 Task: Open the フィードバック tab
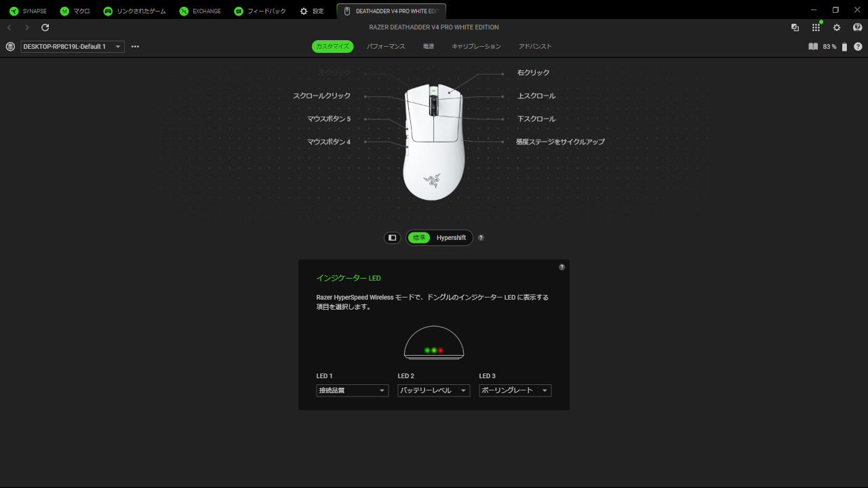[260, 11]
